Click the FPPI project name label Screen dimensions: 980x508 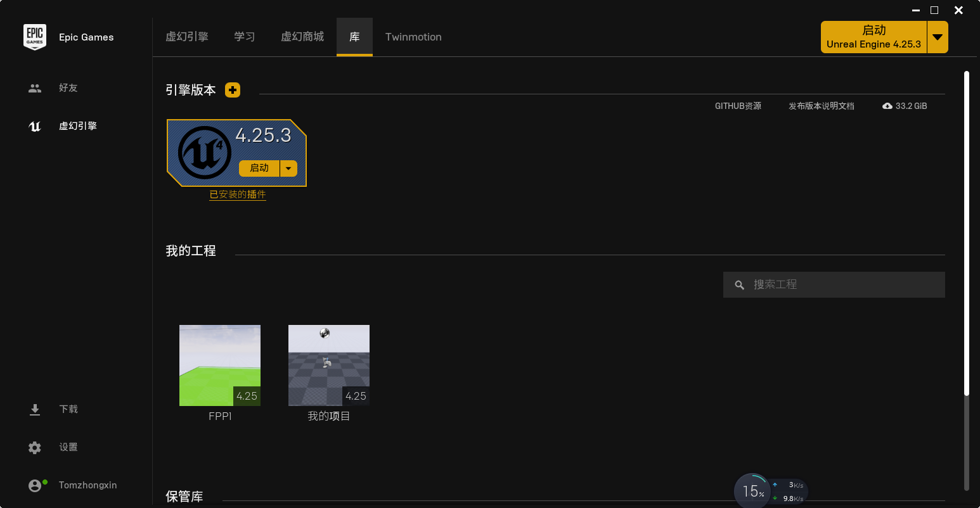220,416
